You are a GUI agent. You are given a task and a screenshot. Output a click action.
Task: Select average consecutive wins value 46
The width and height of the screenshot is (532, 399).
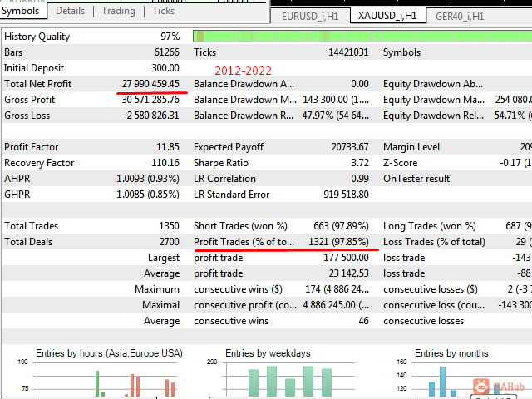point(364,321)
